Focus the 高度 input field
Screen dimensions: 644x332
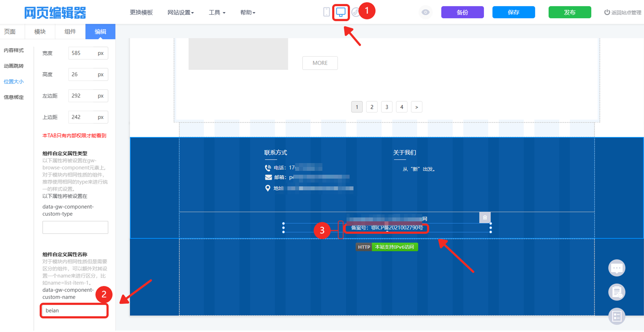click(88, 75)
